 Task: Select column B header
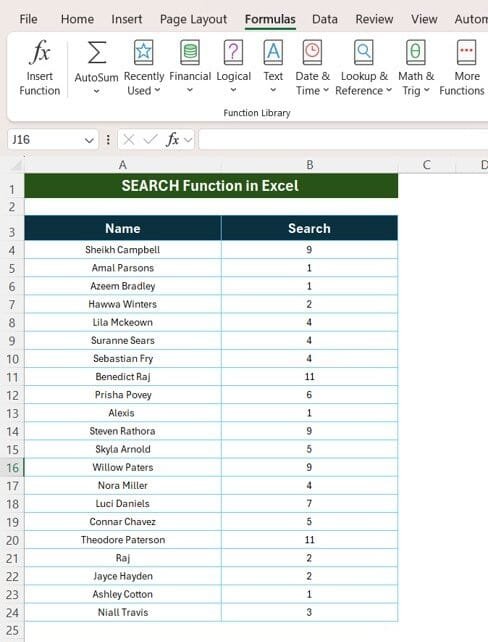coord(310,165)
